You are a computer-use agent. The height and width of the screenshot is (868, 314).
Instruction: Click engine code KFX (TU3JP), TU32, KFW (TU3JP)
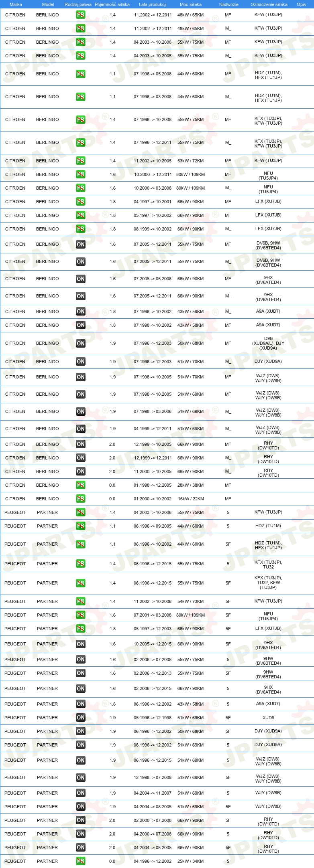(268, 583)
